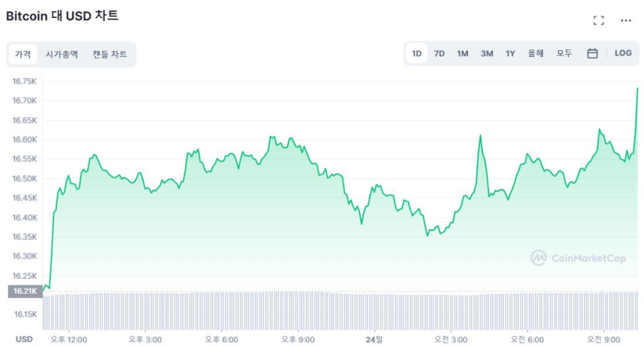
Task: Click the 오전 6:00 time label
Action: (527, 340)
